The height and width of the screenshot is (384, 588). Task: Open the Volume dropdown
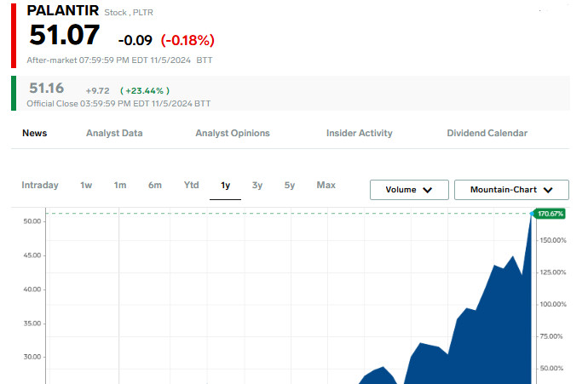409,190
